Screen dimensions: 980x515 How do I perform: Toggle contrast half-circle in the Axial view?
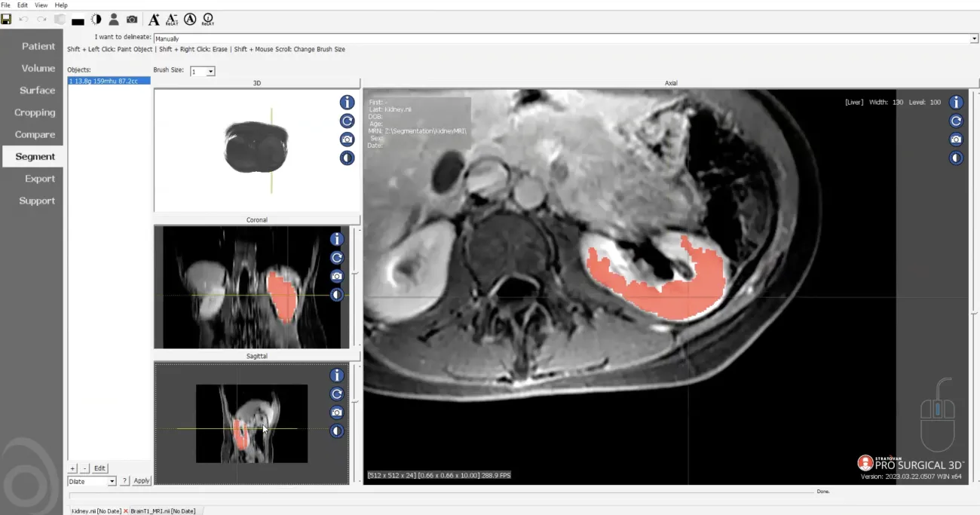(x=955, y=158)
